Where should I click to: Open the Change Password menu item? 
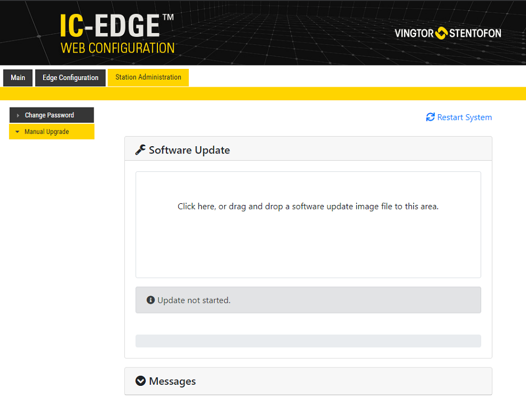49,115
